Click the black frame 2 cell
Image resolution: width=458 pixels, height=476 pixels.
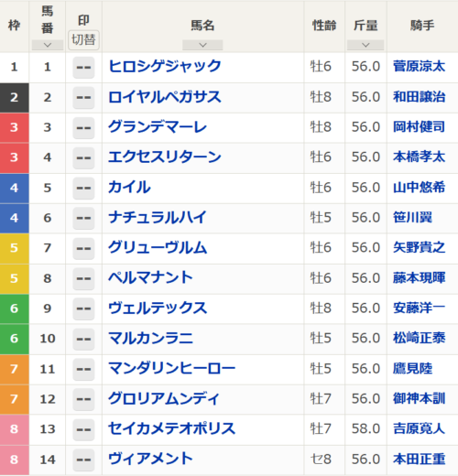15,98
